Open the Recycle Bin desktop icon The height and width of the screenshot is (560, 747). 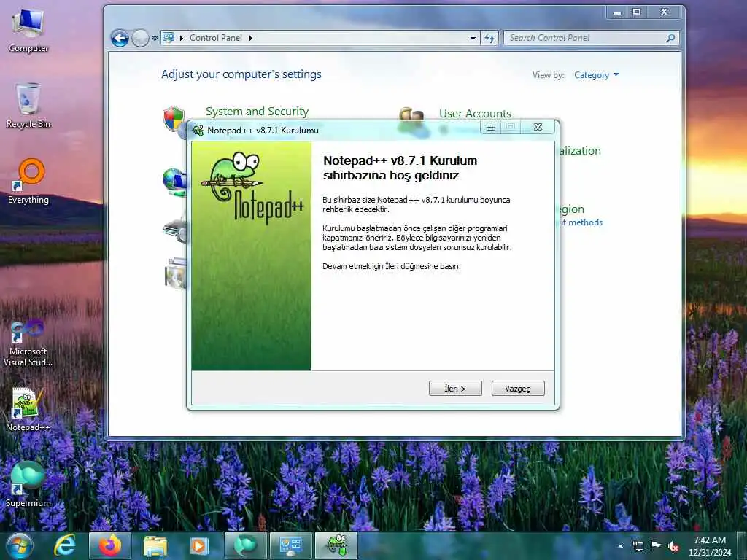tap(28, 106)
